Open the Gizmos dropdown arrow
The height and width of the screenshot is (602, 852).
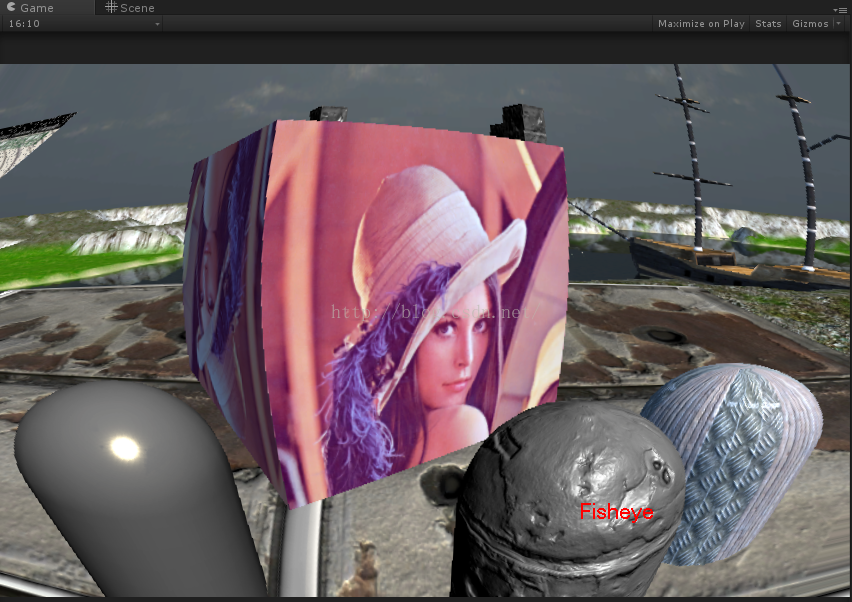(x=838, y=24)
